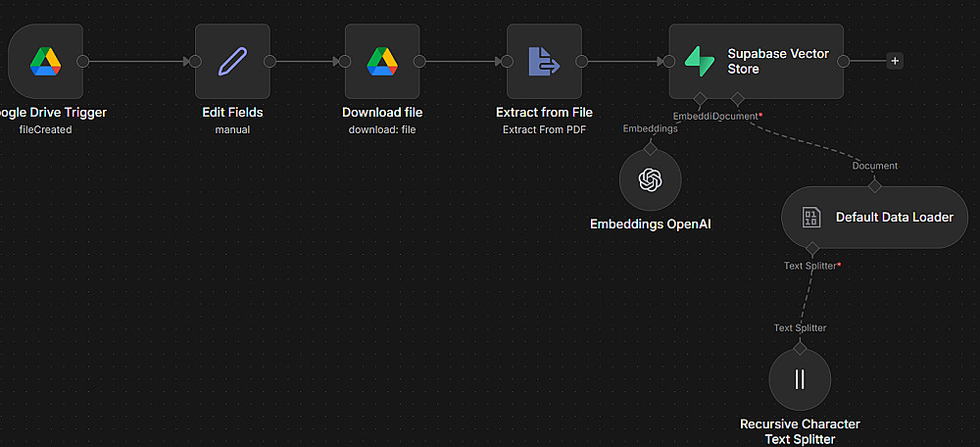Click Google Drive Trigger output connector
Viewport: 980px width, 447px height.
[82, 62]
